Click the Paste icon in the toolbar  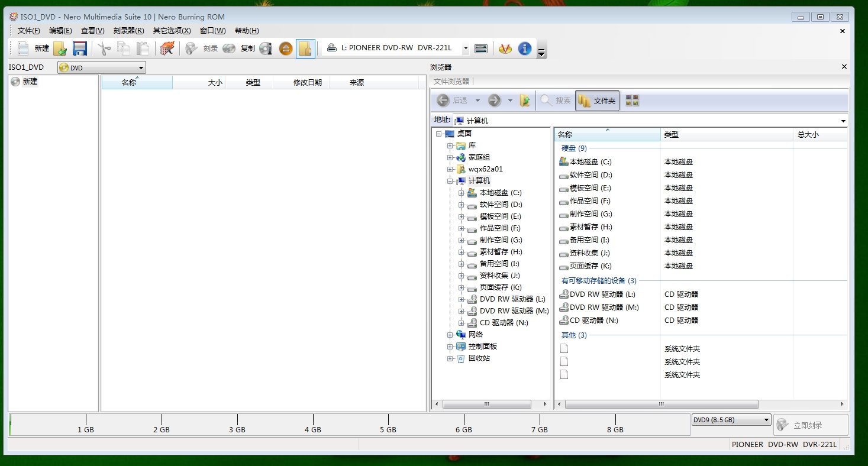(143, 48)
